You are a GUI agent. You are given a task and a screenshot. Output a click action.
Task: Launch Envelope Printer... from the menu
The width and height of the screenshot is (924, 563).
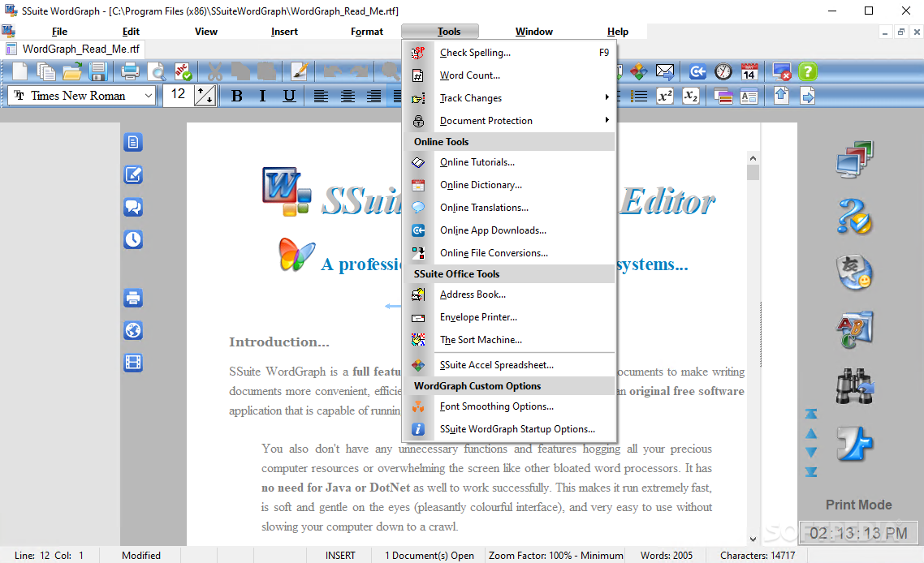point(510,317)
